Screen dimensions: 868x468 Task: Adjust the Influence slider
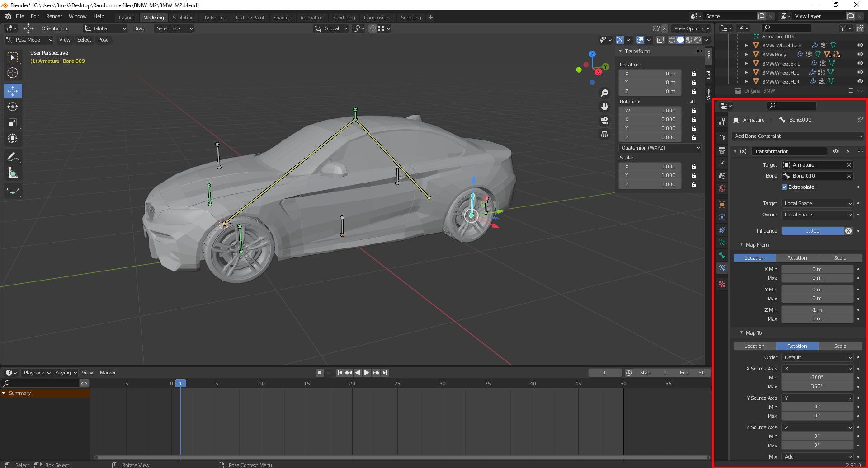point(812,231)
